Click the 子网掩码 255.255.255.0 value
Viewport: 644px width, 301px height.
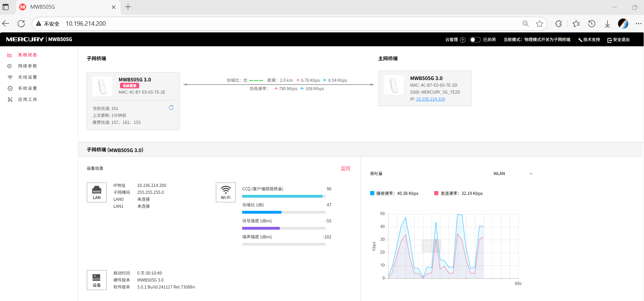point(150,192)
